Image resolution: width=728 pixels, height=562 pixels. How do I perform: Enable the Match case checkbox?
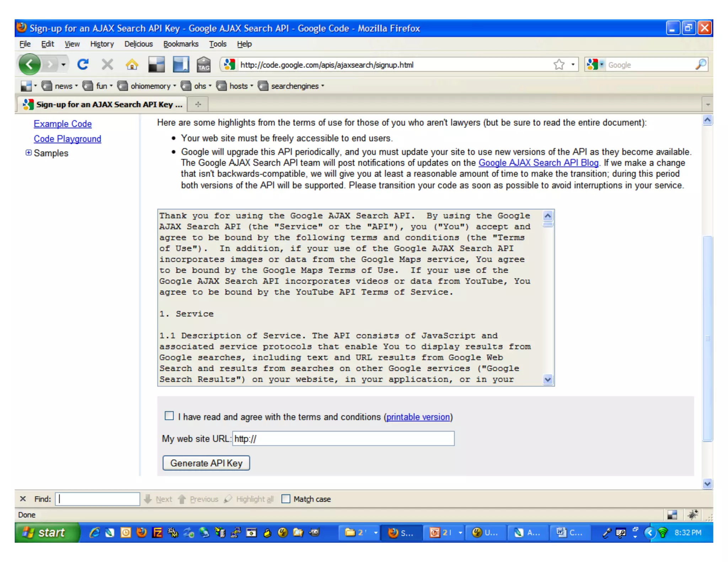tap(286, 499)
